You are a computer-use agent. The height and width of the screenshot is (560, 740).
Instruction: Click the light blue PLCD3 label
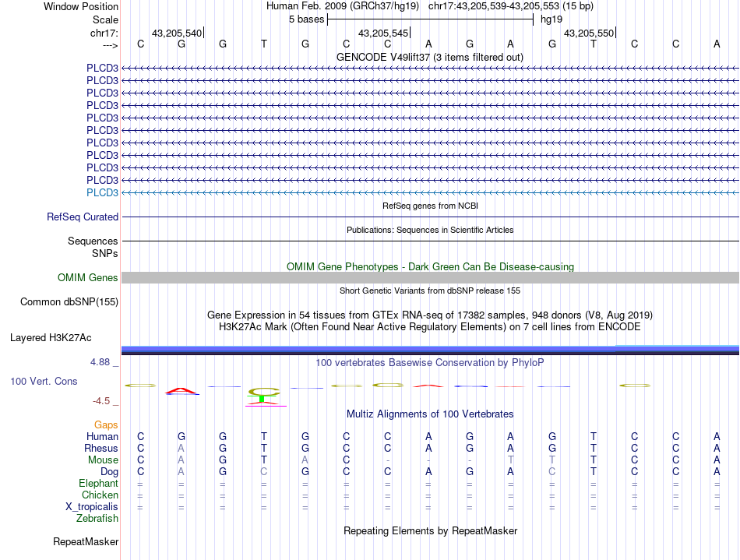pyautogui.click(x=102, y=192)
